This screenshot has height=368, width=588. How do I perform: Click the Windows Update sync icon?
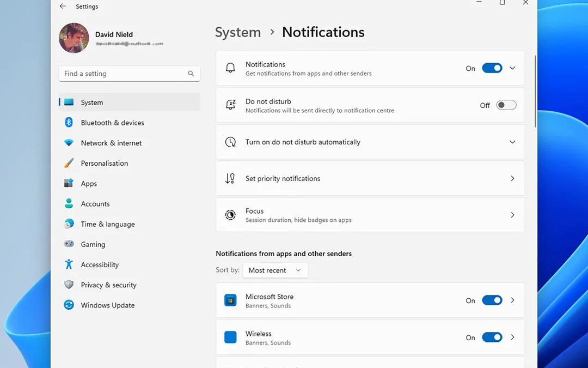tap(69, 305)
